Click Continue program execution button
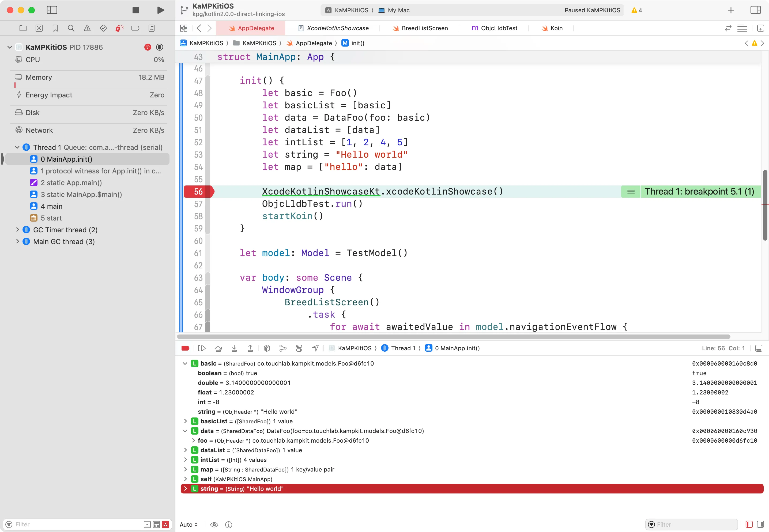This screenshot has height=532, width=769. click(202, 348)
